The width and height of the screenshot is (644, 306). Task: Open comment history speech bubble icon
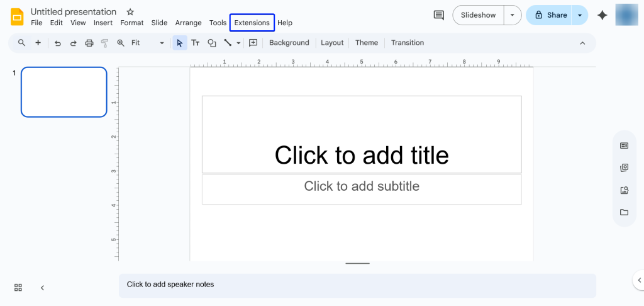click(x=438, y=15)
